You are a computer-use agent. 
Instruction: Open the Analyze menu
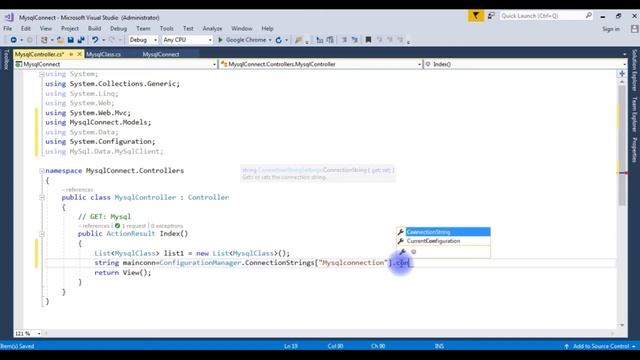click(x=212, y=29)
